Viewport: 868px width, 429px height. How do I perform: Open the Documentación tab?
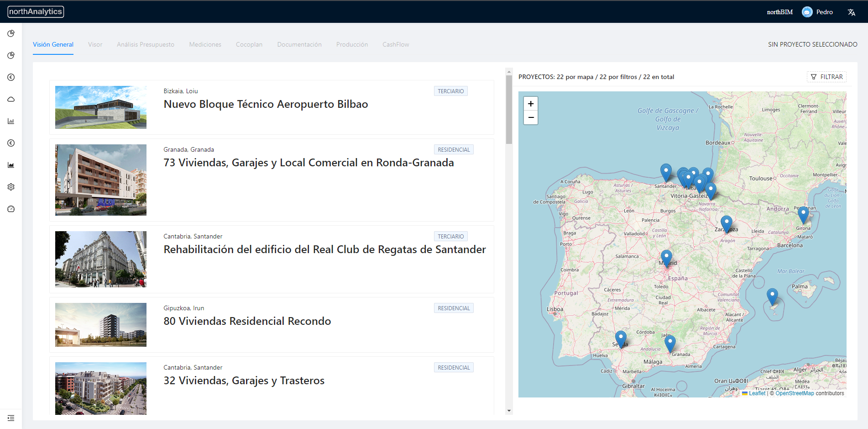(x=299, y=44)
